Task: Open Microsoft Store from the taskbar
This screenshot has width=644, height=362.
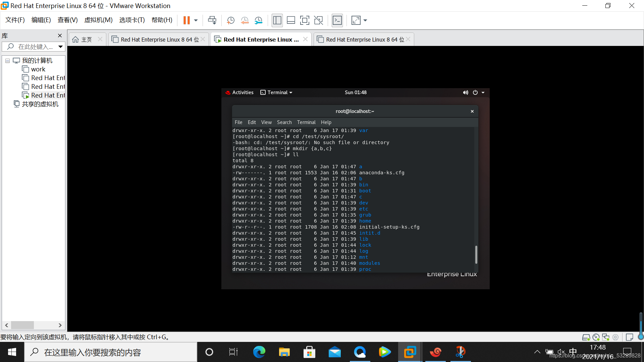Action: click(309, 352)
